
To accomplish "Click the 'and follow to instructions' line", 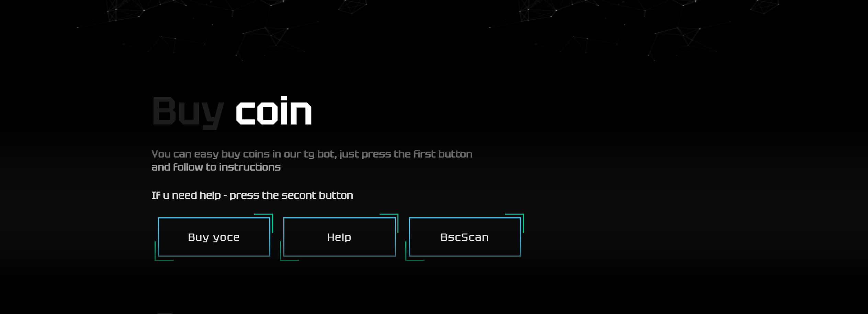I will tap(216, 167).
